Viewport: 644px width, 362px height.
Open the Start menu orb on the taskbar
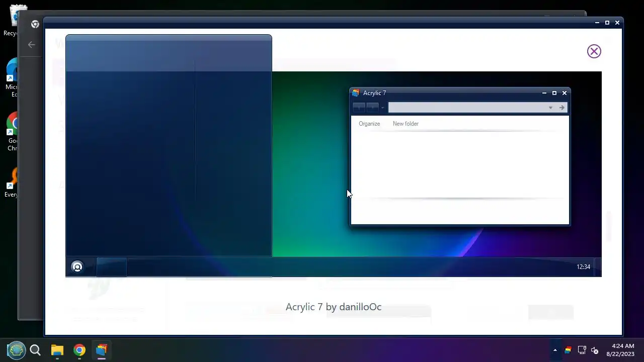tap(16, 350)
